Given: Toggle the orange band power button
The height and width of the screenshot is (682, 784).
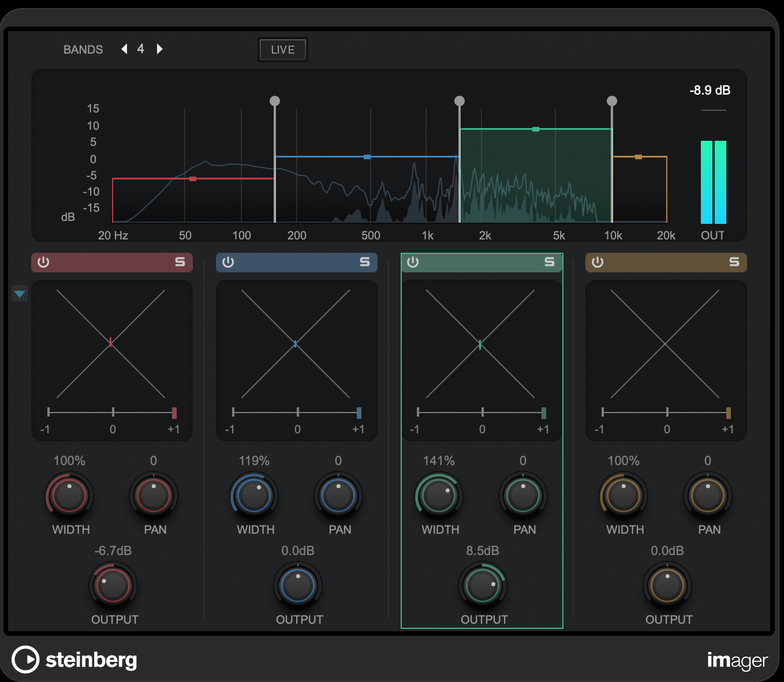Looking at the screenshot, I should coord(598,262).
